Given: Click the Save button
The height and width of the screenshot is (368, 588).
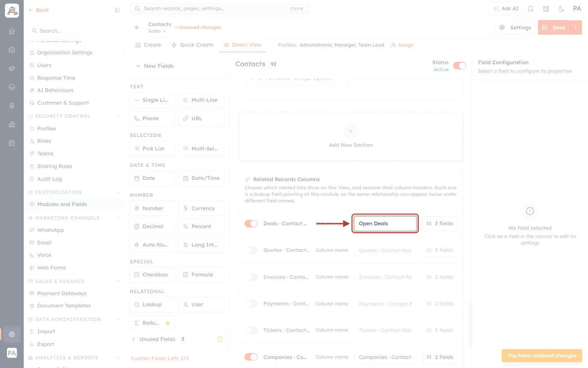Looking at the screenshot, I should (x=554, y=27).
